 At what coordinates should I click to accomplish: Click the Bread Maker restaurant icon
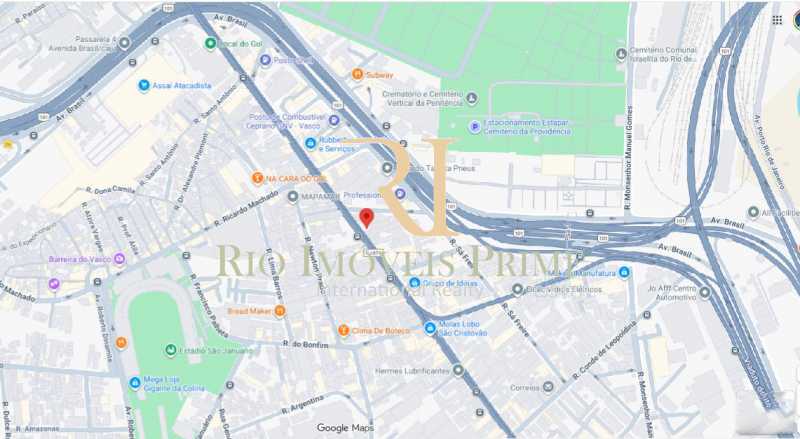tap(280, 310)
